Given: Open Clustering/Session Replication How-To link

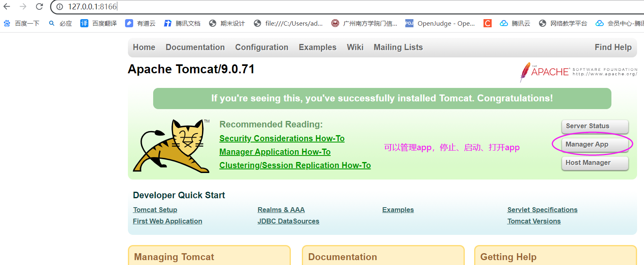Looking at the screenshot, I should click(295, 165).
